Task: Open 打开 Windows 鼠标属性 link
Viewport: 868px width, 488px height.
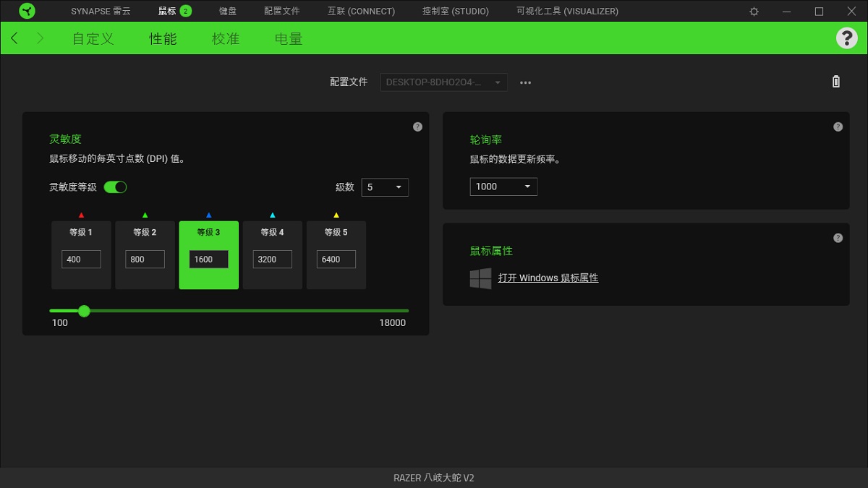Action: point(548,278)
